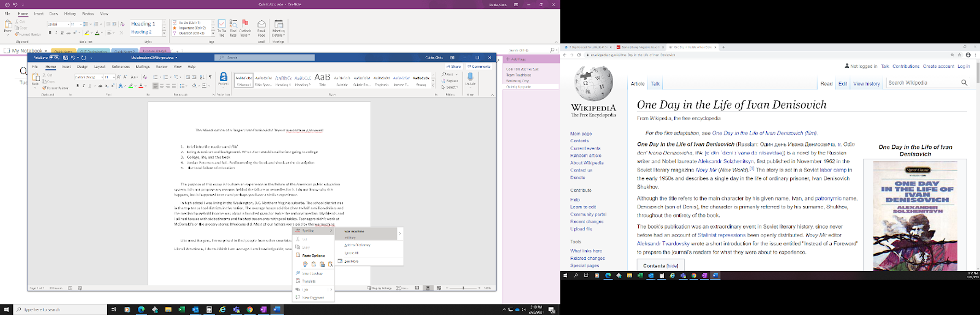Click Word font color red A swatch
Image resolution: width=980 pixels, height=315 pixels.
click(140, 86)
